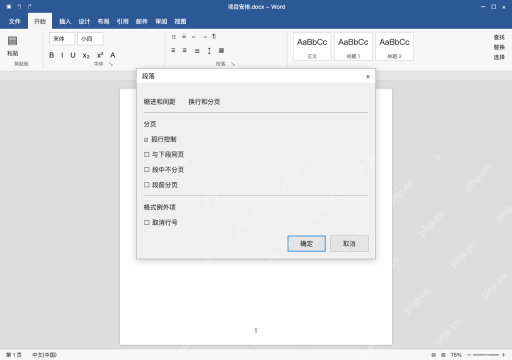Click the align left icon
Viewport: 512px width, 360px height.
coord(173,50)
